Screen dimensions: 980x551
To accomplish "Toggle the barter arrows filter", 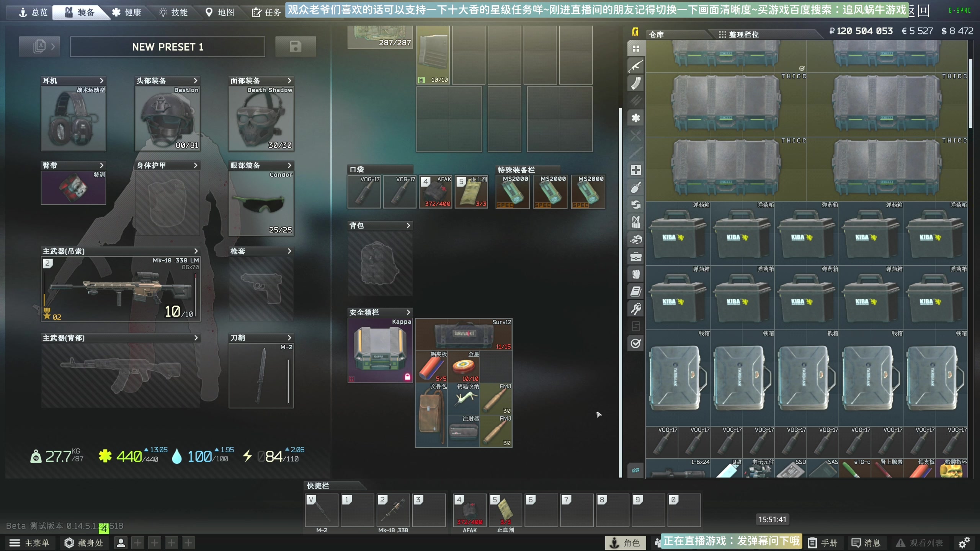I will pos(636,205).
